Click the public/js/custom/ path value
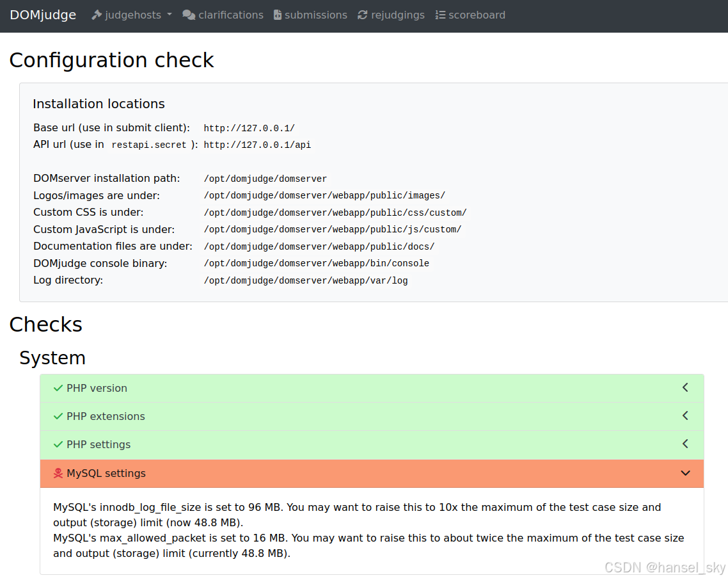728x580 pixels. (x=333, y=230)
